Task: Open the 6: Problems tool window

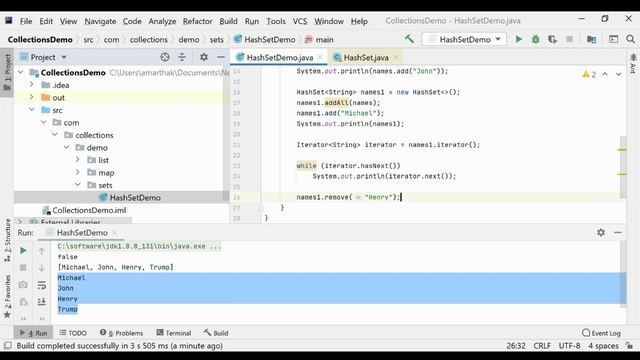Action: pos(121,333)
